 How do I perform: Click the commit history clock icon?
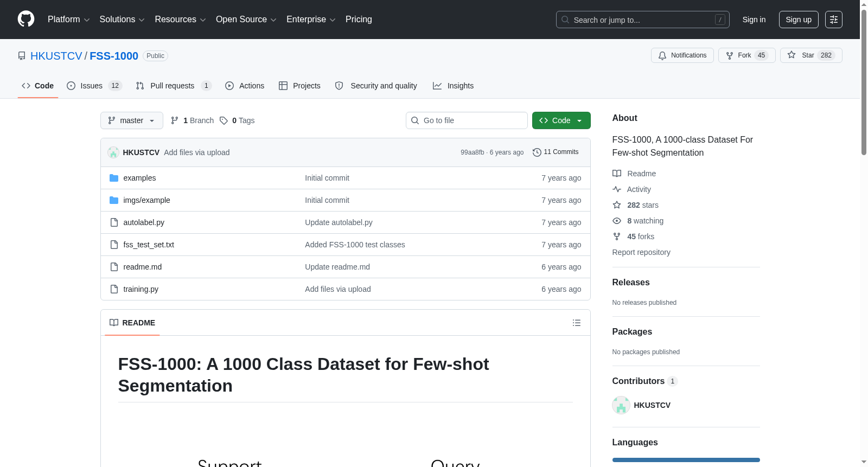coord(537,152)
